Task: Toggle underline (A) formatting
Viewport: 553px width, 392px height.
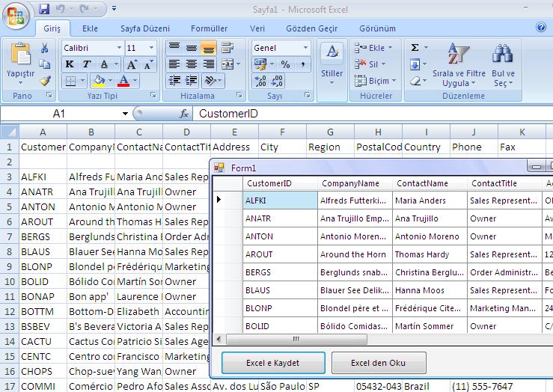Action: 104,64
